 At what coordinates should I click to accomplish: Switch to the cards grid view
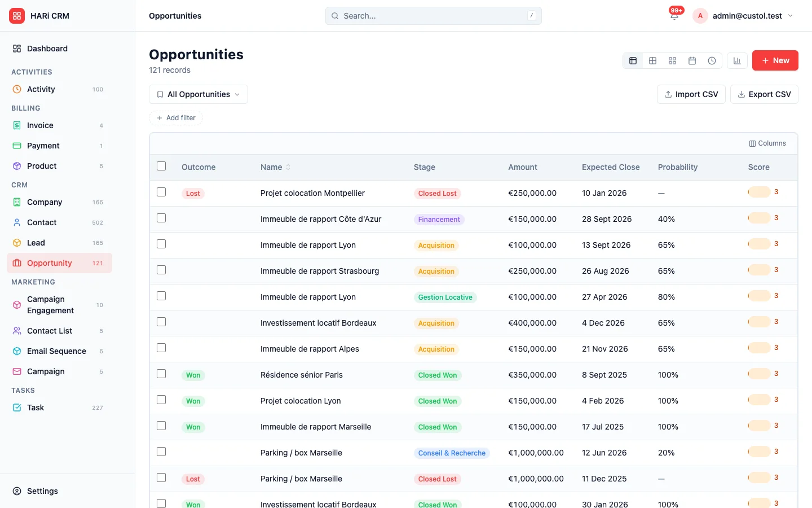tap(672, 60)
